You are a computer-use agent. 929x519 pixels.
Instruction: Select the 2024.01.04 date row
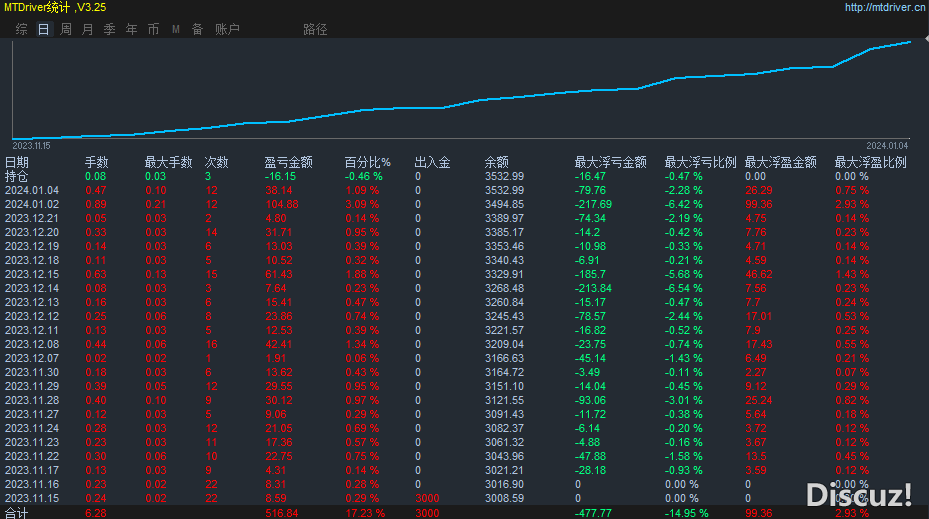click(464, 190)
